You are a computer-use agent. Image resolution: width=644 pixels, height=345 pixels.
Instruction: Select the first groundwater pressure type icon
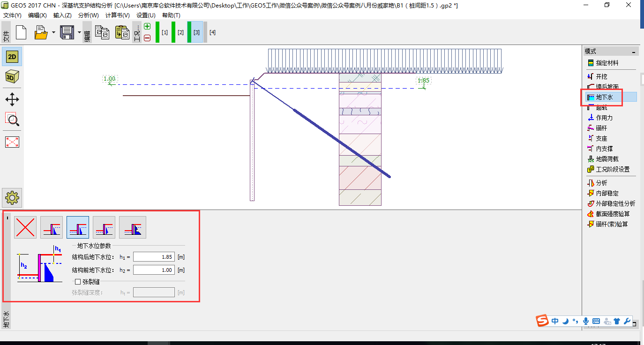point(52,228)
